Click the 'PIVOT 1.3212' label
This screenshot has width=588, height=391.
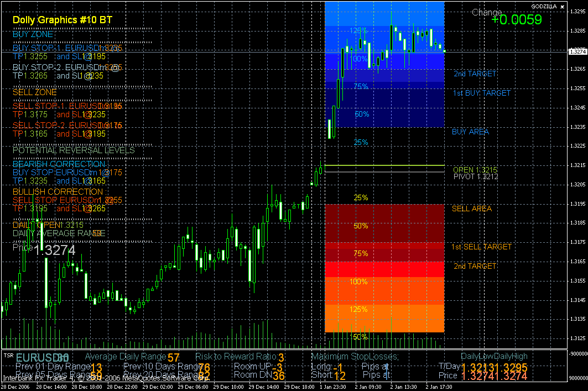(476, 176)
